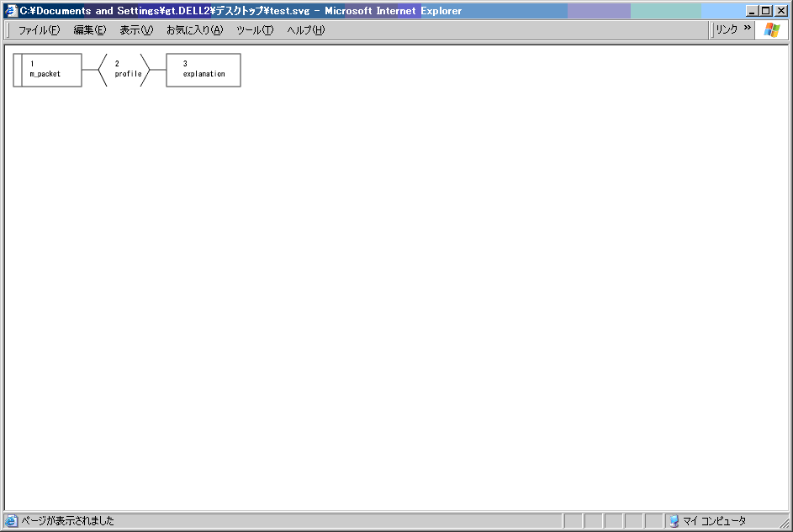Minimize the Internet Explorer window
793x532 pixels.
click(x=752, y=11)
